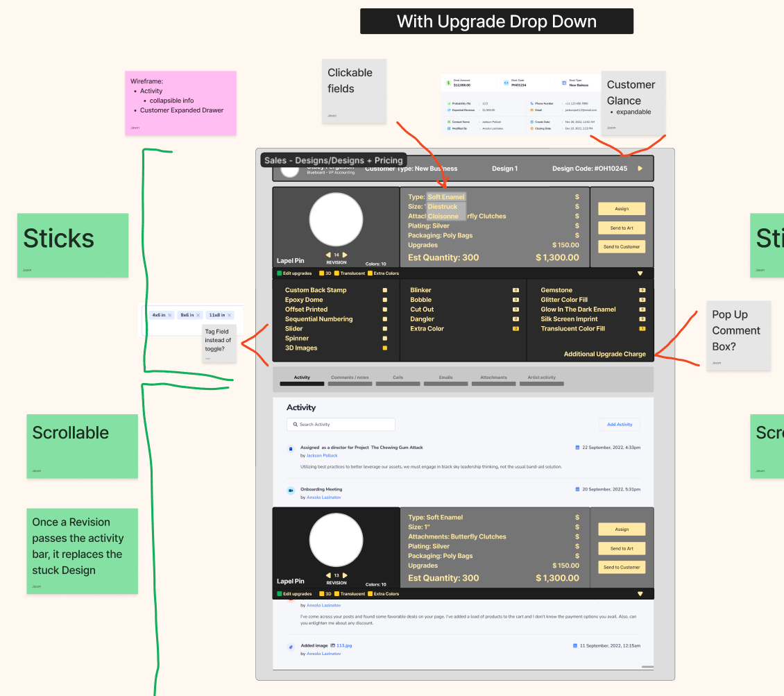This screenshot has width=784, height=696.
Task: Click the Customer Glance details thumbnail
Action: 521,104
